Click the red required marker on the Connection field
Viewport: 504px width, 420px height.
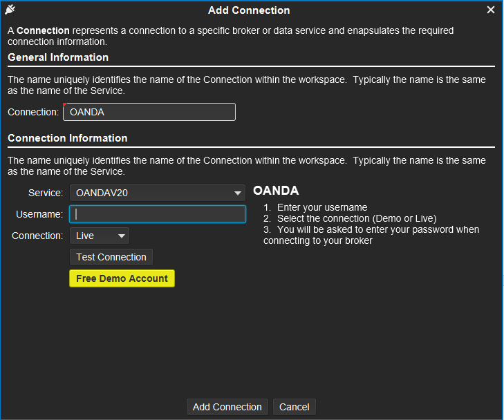pyautogui.click(x=64, y=105)
